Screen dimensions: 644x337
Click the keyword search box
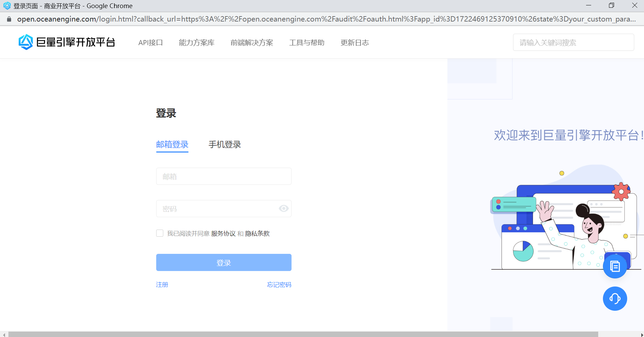tap(573, 42)
